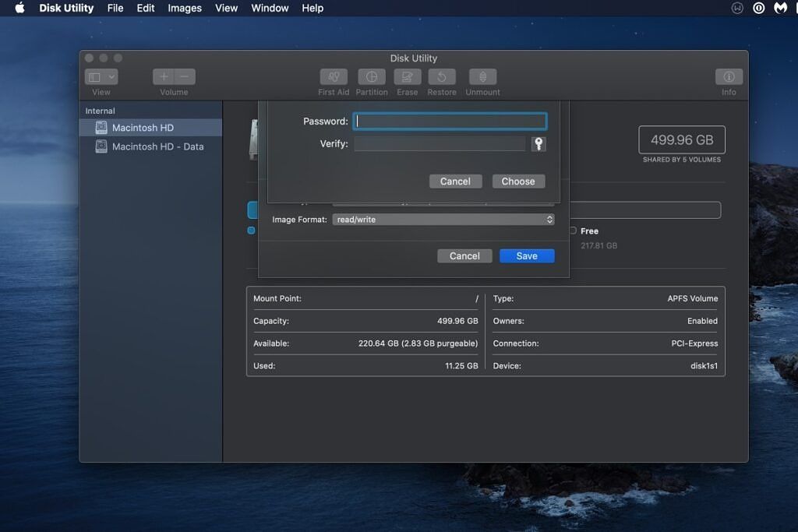798x532 pixels.
Task: Open the Disk Utility application menu
Action: tap(65, 8)
